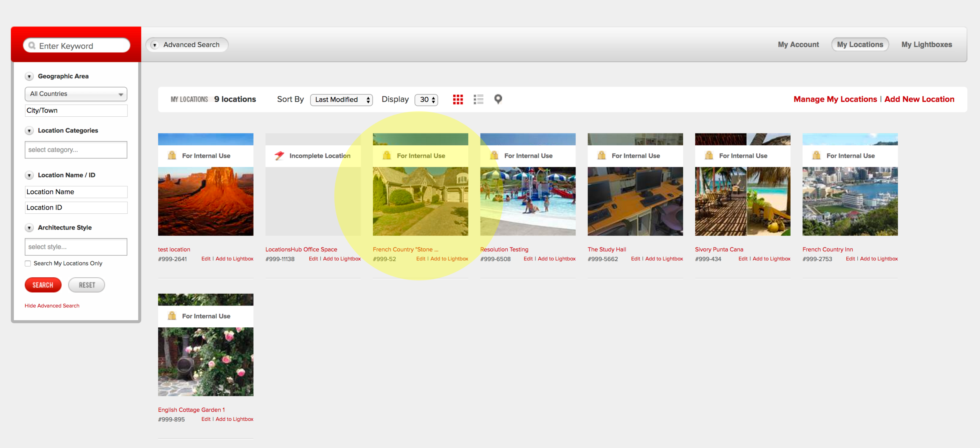The height and width of the screenshot is (448, 980).
Task: Click lock icon on French Country Inn card
Action: point(816,155)
